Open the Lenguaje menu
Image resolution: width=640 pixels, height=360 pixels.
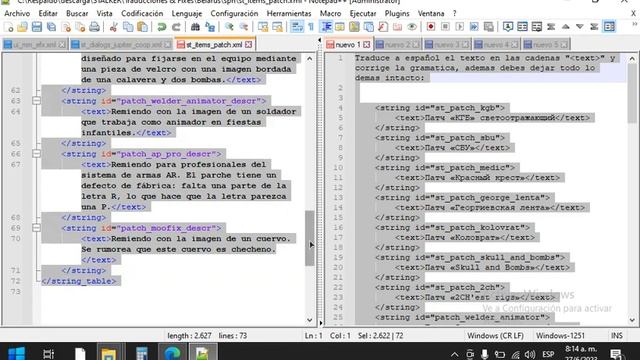coord(187,13)
